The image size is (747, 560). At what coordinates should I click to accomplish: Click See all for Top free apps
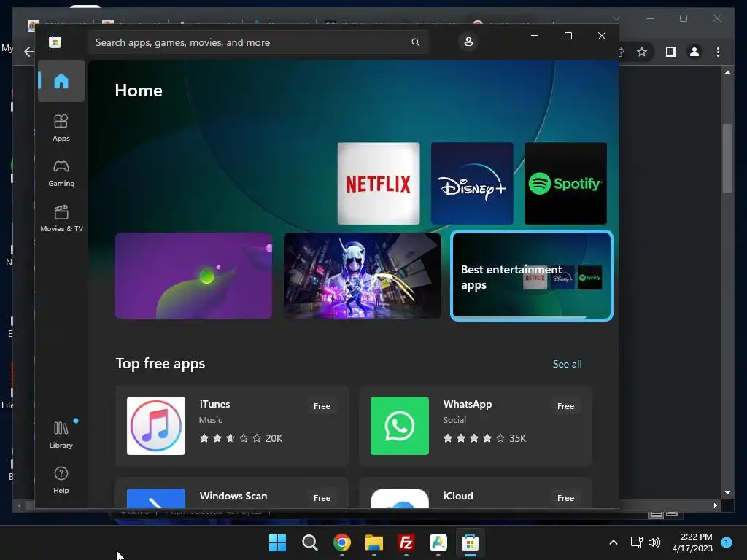click(x=567, y=365)
